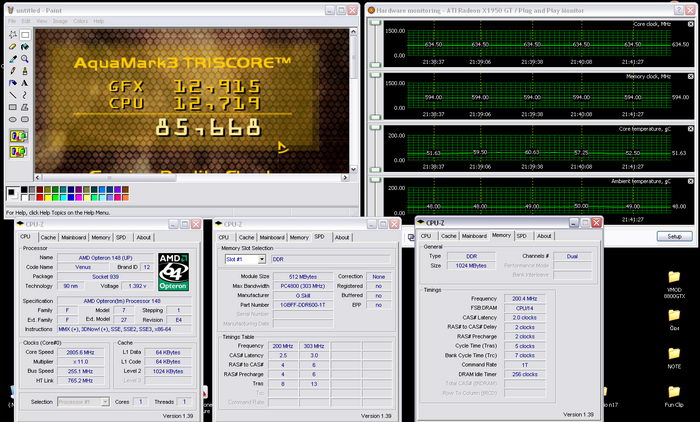
Task: Select the Polygon shape tool
Action: (x=25, y=107)
